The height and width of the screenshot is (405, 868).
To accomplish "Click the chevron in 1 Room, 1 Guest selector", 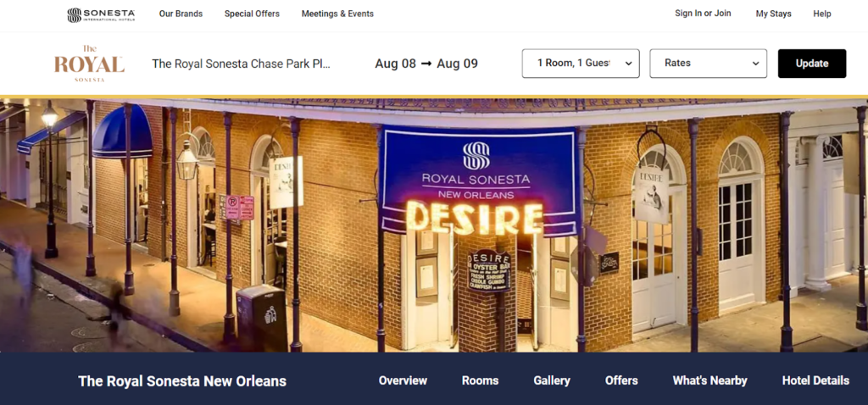I will click(628, 64).
